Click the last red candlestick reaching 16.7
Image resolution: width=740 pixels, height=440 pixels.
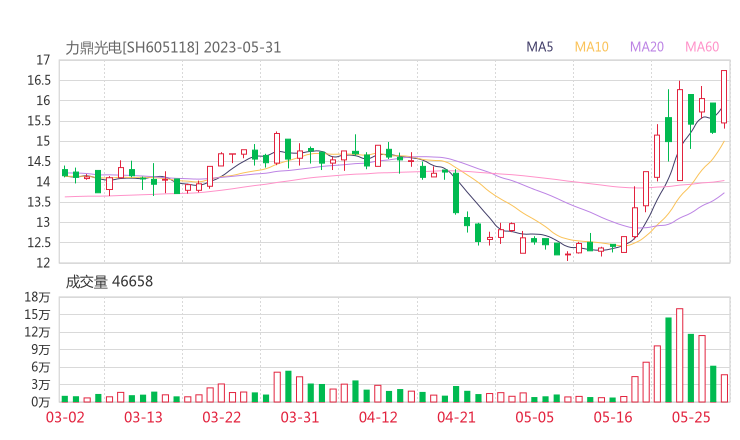click(x=724, y=97)
